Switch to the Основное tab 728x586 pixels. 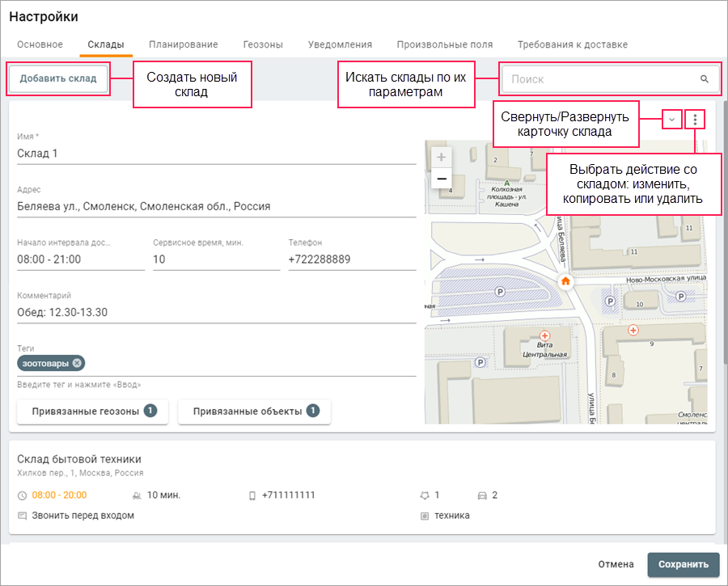point(40,44)
